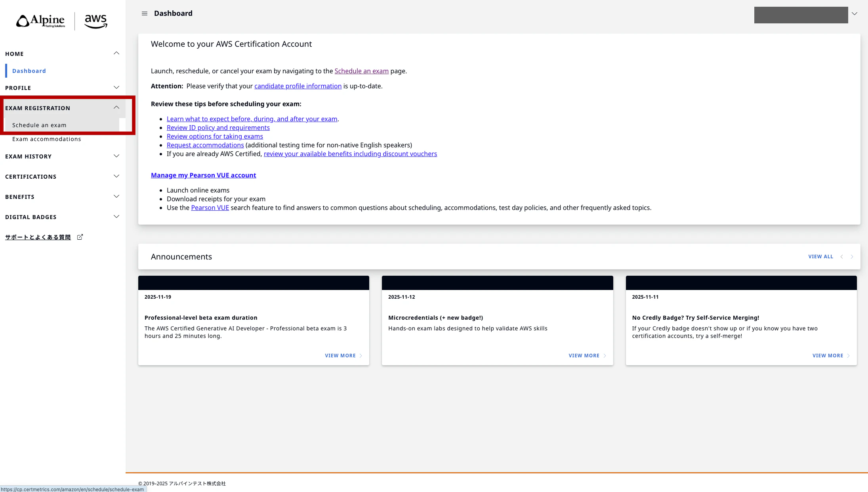Open the Request accommodations link
This screenshot has height=492, width=868.
click(205, 145)
